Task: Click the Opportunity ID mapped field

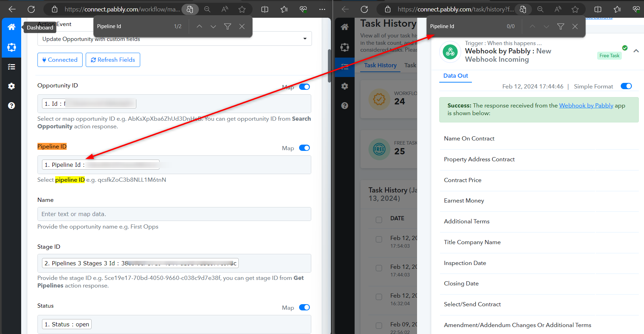Action: pos(174,104)
